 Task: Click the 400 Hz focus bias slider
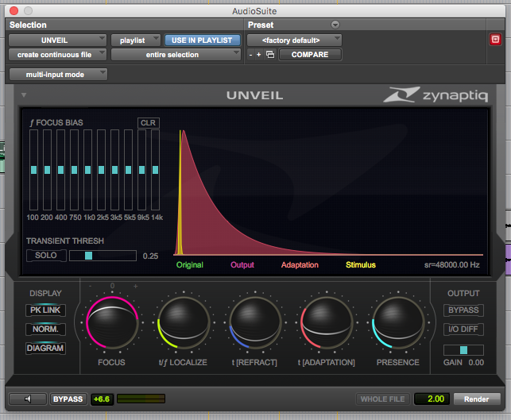(60, 170)
